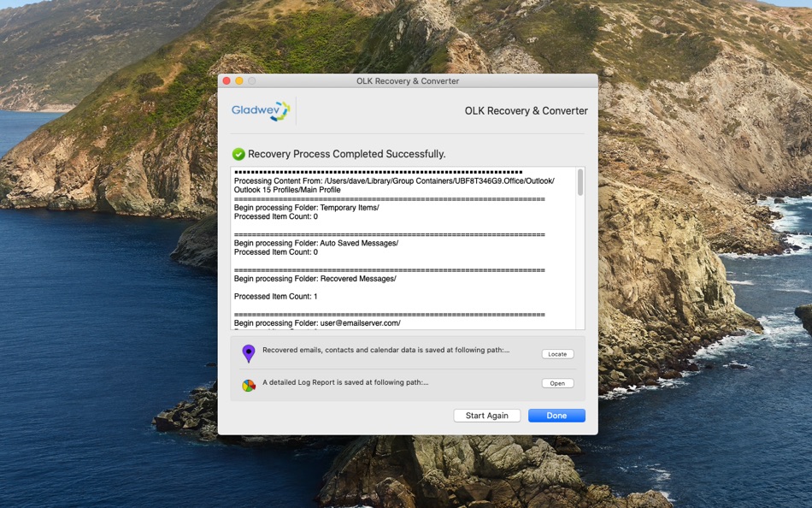Click the log area scrollbar thumb
This screenshot has width=812, height=508.
(x=580, y=182)
